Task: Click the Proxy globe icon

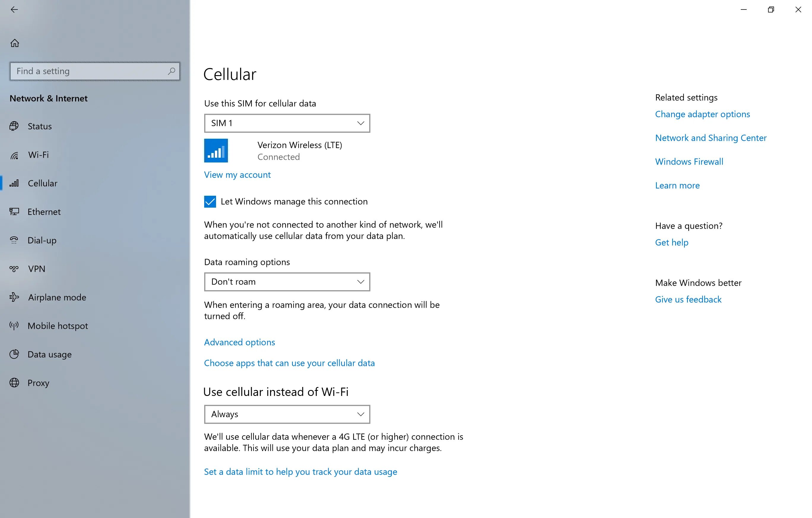Action: tap(14, 383)
